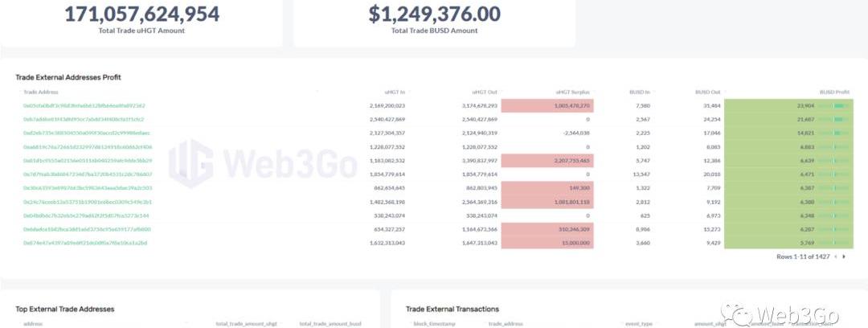Sort by BUSD Profit column header
The height and width of the screenshot is (328, 868).
[x=833, y=92]
